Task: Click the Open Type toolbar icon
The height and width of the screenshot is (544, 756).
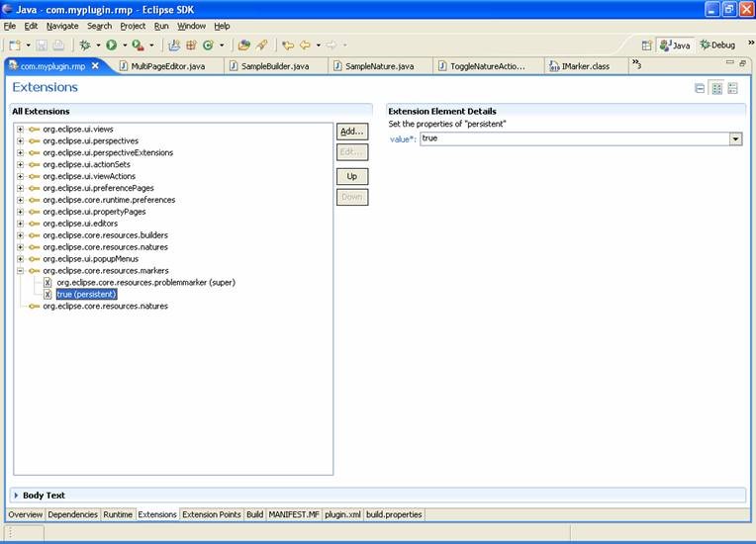Action: [244, 45]
